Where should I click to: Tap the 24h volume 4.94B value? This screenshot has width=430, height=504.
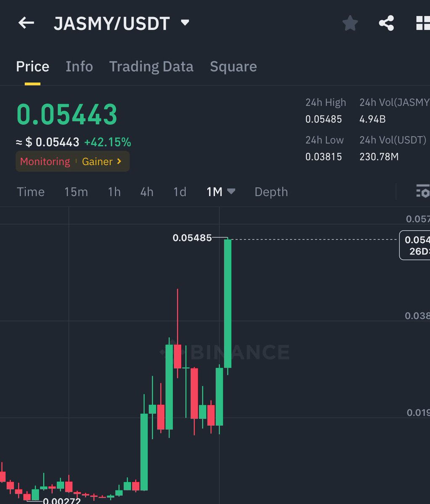(x=372, y=119)
